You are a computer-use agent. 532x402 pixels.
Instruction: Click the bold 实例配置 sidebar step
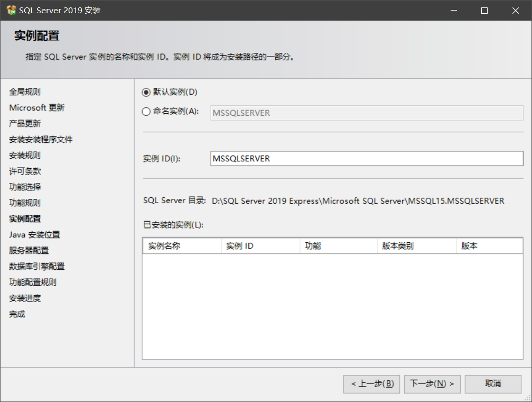[25, 219]
